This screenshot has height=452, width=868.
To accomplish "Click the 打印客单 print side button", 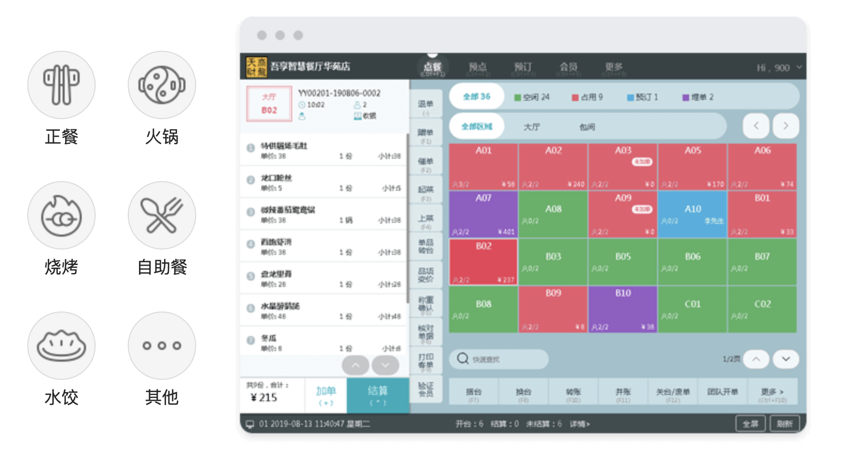I will coord(426,361).
